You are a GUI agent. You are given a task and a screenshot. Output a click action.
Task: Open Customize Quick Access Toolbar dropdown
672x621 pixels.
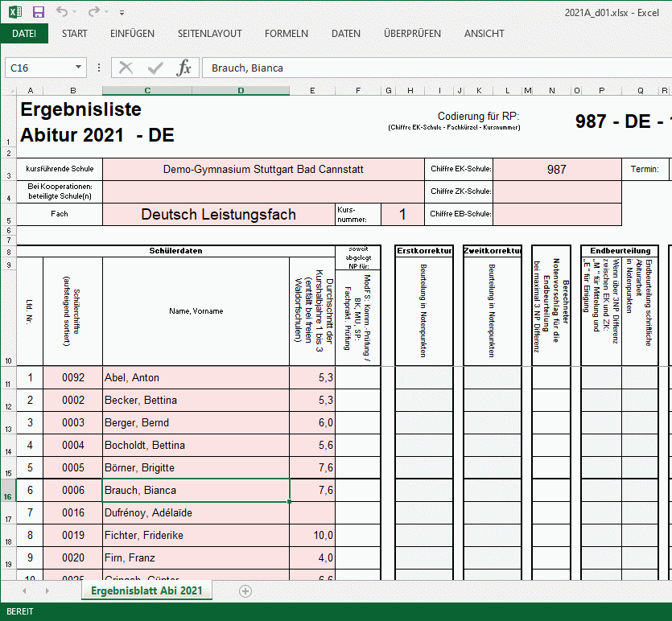tap(122, 13)
